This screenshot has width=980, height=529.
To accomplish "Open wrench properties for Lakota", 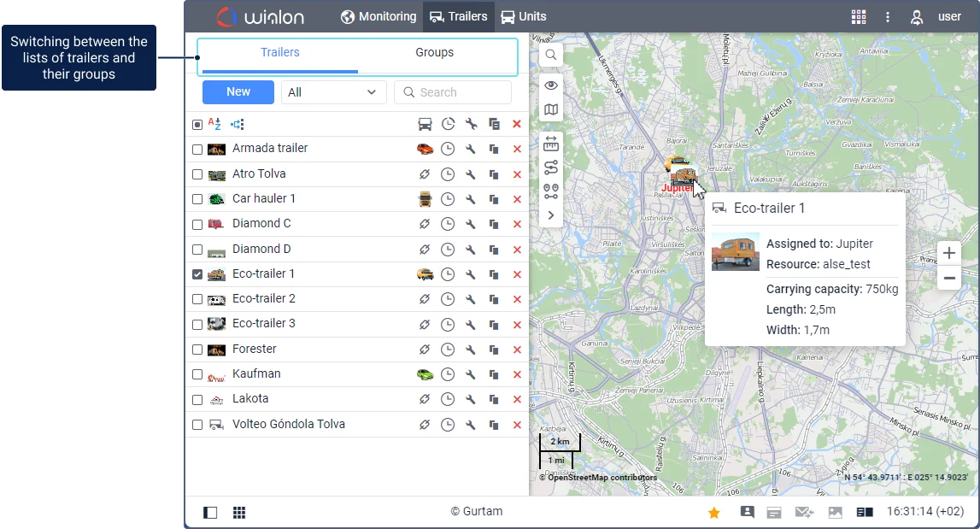I will [471, 400].
